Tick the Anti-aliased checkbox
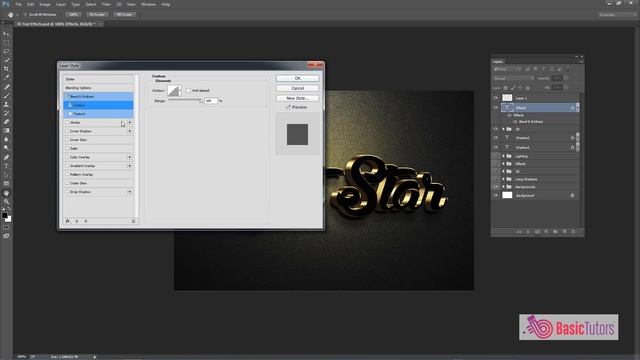The image size is (640, 360). tap(188, 90)
